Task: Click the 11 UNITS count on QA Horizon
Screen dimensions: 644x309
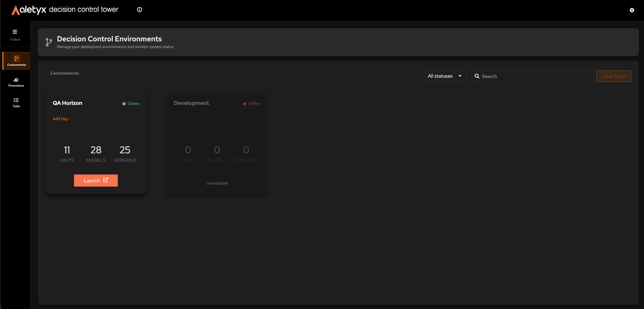Action: pyautogui.click(x=67, y=153)
